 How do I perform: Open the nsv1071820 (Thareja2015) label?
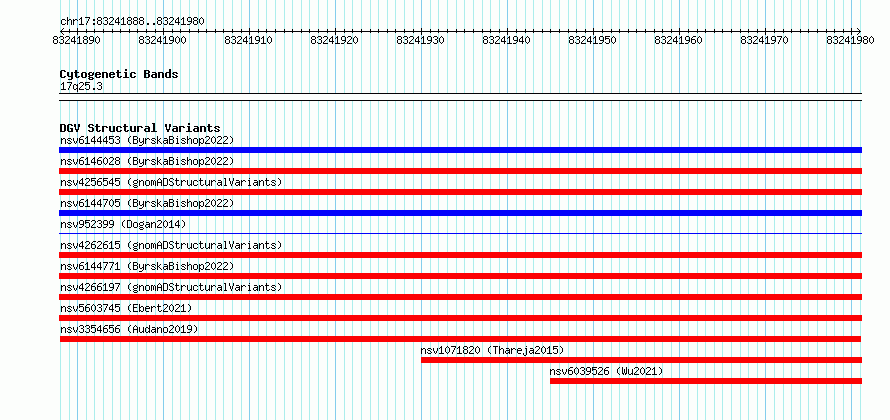point(492,350)
